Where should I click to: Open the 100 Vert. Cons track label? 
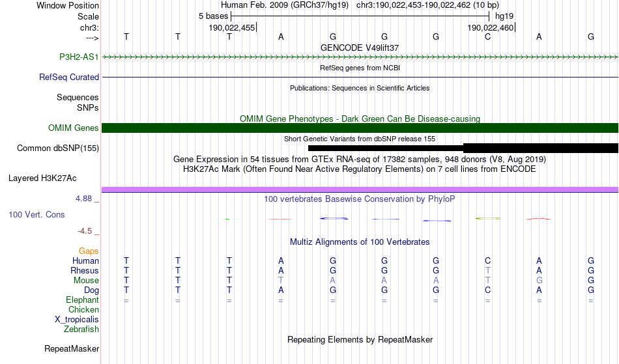click(36, 214)
